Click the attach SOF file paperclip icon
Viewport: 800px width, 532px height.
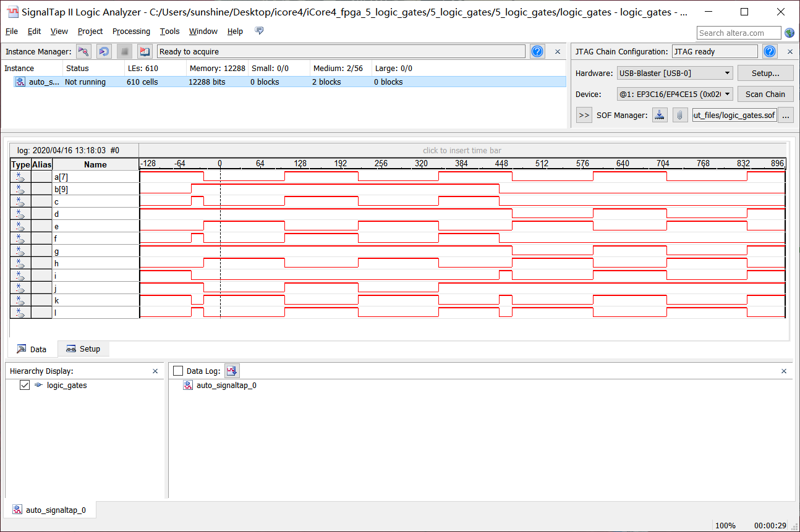click(x=680, y=115)
